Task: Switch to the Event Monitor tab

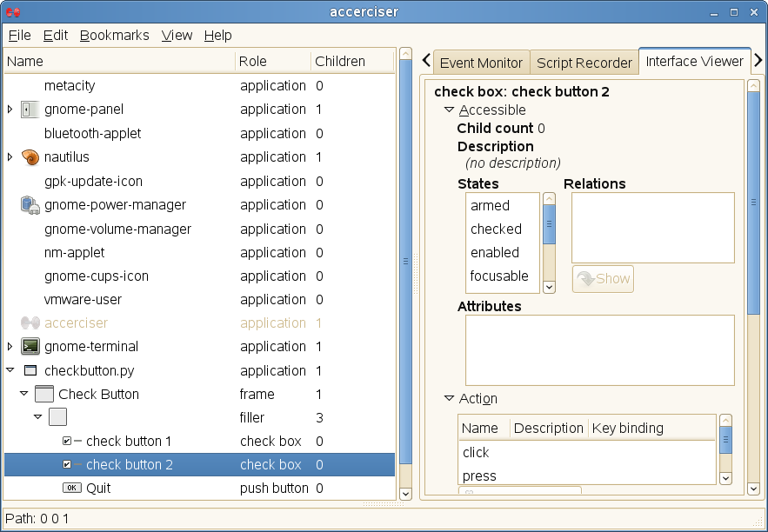Action: tap(481, 63)
